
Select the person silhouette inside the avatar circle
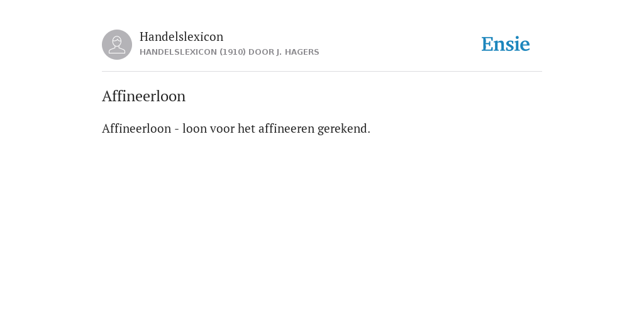tap(117, 45)
